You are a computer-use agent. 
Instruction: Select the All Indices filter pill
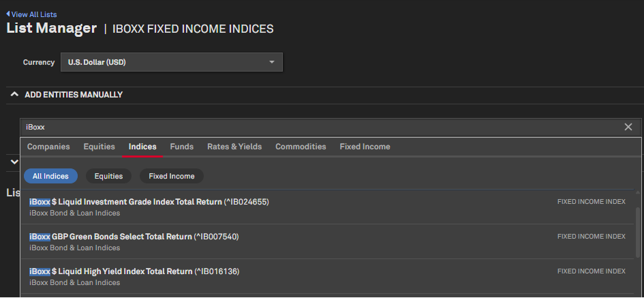(x=50, y=176)
